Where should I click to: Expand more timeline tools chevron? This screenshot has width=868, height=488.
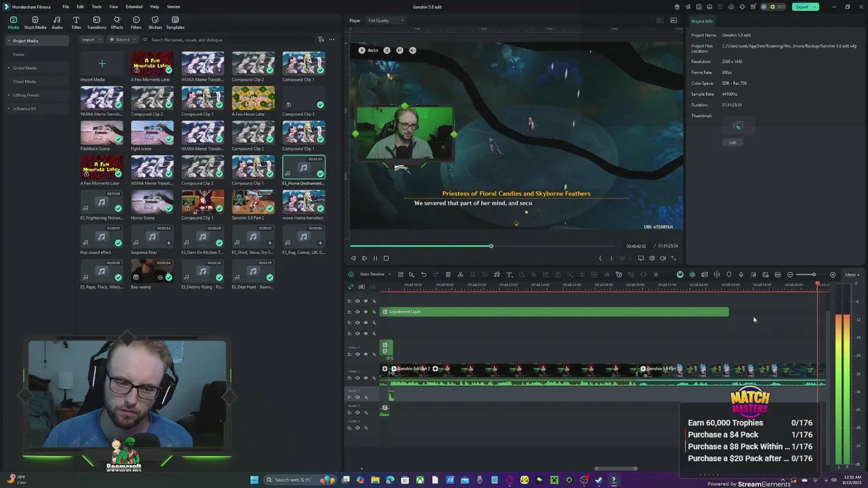(x=656, y=274)
